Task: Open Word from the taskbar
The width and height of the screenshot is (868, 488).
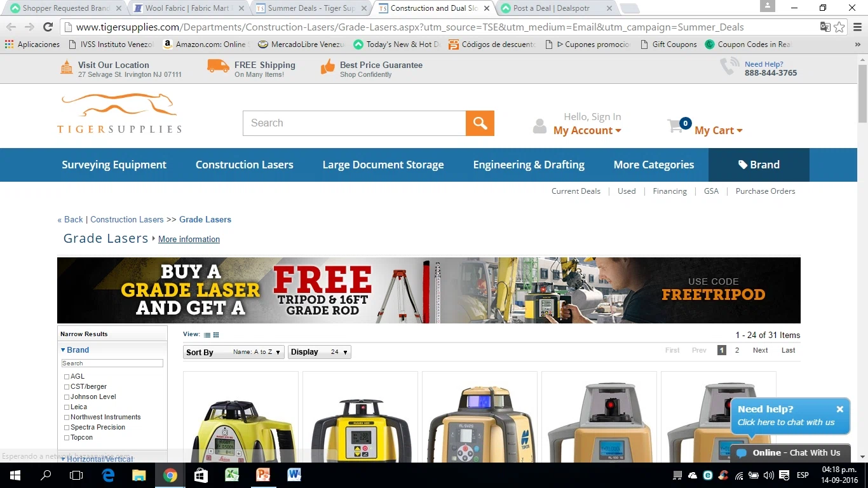Action: (x=294, y=475)
